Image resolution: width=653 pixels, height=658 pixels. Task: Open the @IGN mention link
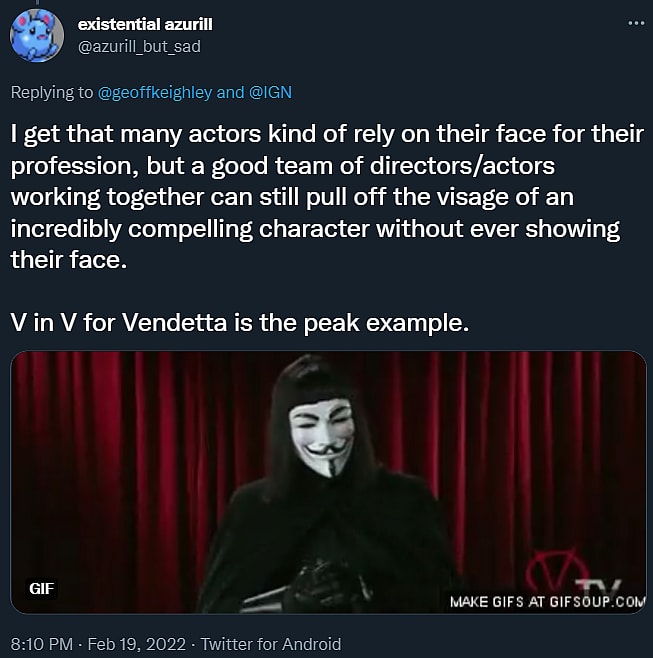coord(270,92)
